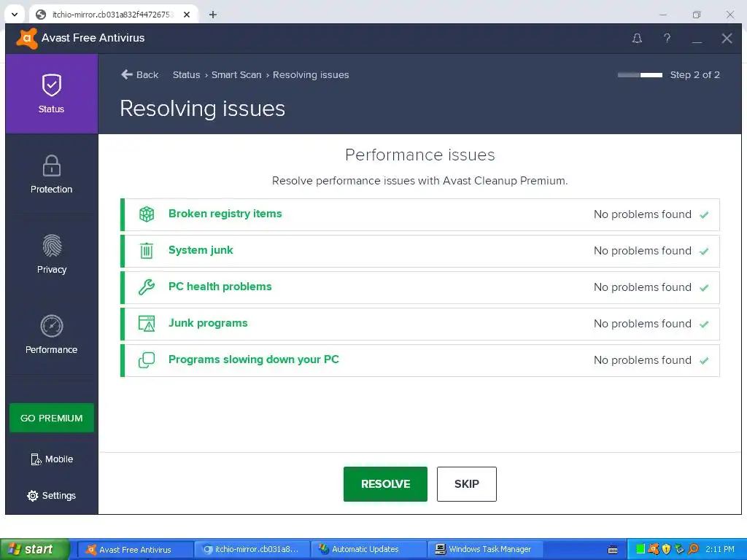Click the Programs slowing down PC icon
Viewport: 747px width, 560px height.
click(146, 360)
